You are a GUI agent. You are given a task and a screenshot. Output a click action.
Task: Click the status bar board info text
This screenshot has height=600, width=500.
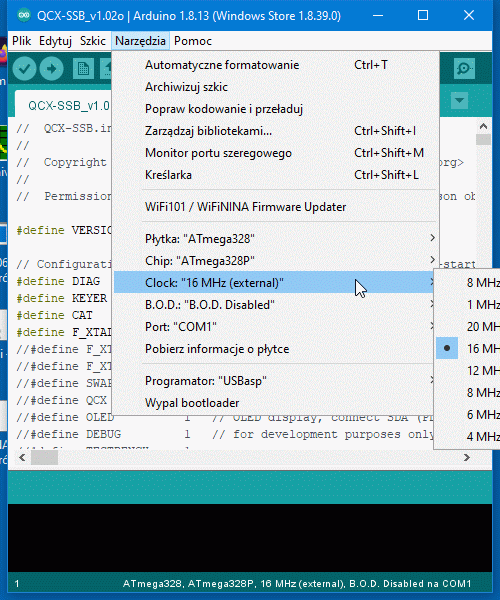pyautogui.click(x=297, y=584)
